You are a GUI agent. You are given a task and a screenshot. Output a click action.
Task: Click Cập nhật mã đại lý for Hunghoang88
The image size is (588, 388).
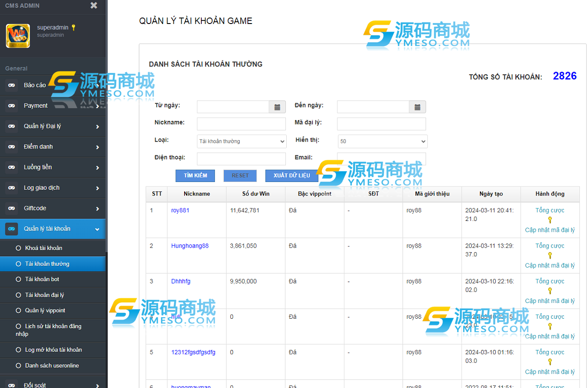click(550, 265)
